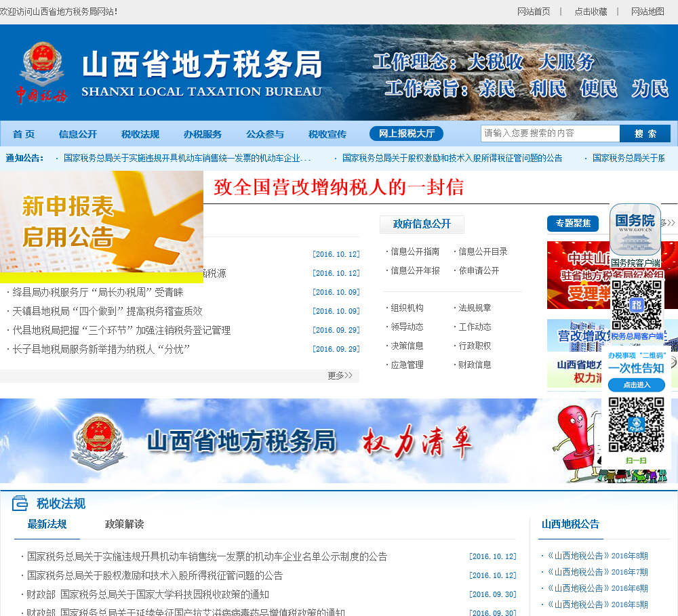The height and width of the screenshot is (616, 678).
Task: Click the 网上报税大厅 button
Action: coord(406,134)
